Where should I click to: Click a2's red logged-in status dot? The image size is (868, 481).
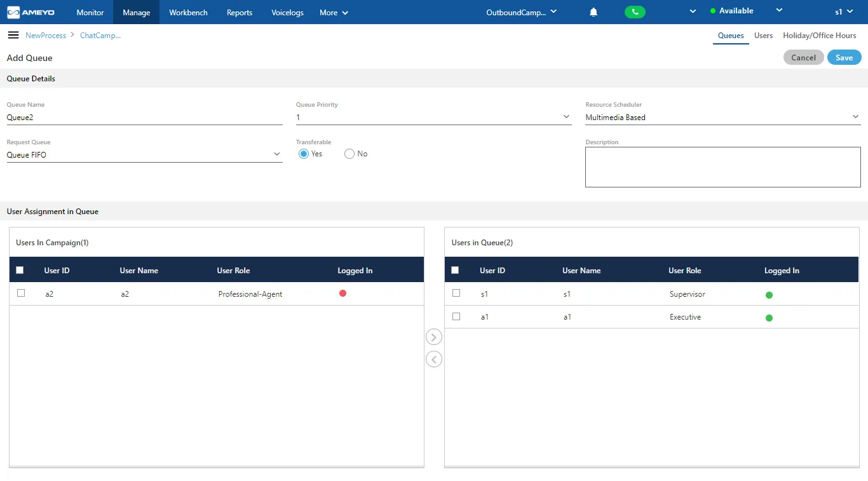pos(342,293)
